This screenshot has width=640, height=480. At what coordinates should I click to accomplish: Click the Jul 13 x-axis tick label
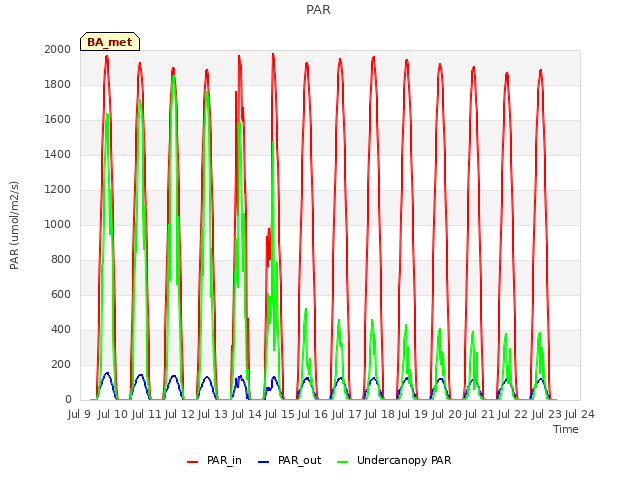(213, 414)
